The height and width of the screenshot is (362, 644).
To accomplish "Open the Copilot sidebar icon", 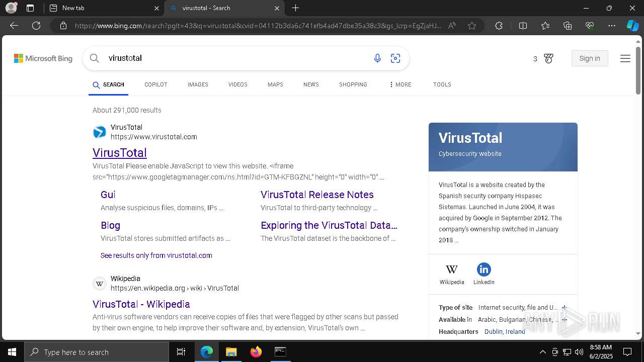I will (x=632, y=26).
